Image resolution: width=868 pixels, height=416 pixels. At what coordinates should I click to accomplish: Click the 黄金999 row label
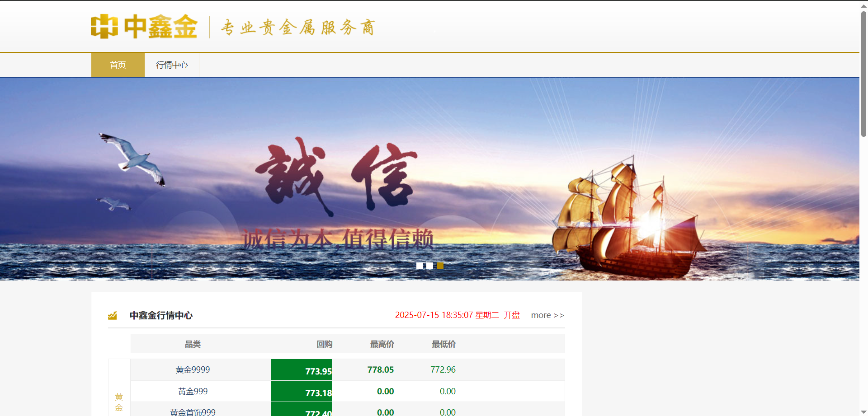tap(193, 391)
